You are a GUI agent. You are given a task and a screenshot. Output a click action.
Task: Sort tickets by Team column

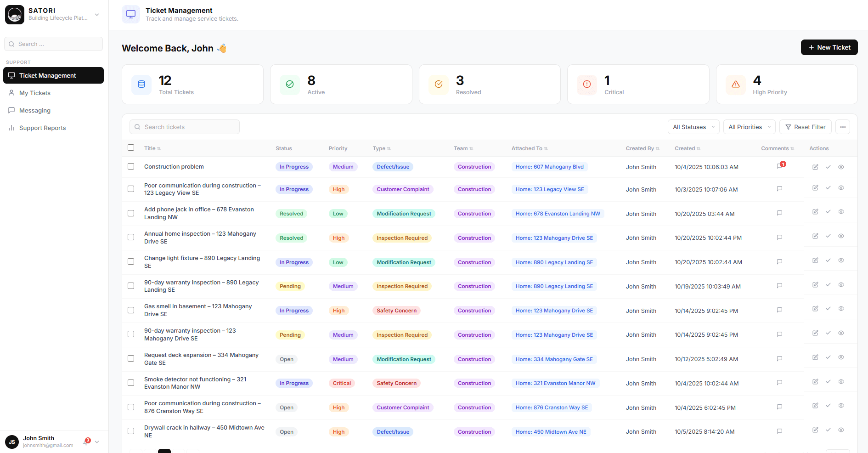463,148
